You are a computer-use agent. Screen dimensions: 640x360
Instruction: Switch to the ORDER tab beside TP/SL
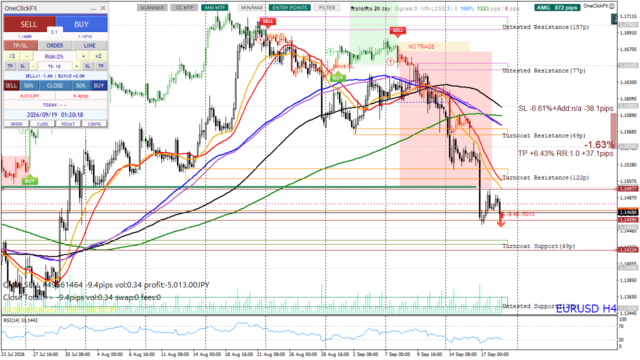point(55,45)
